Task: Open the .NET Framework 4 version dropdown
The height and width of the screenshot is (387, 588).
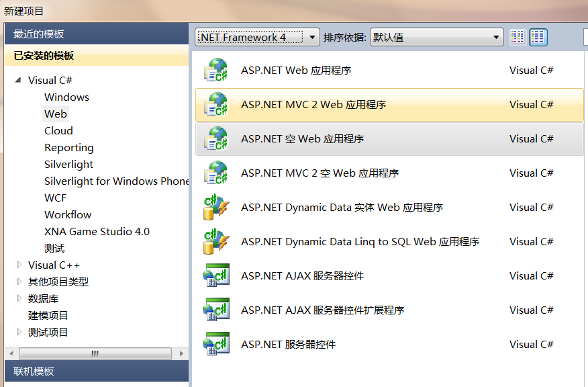Action: pos(257,37)
